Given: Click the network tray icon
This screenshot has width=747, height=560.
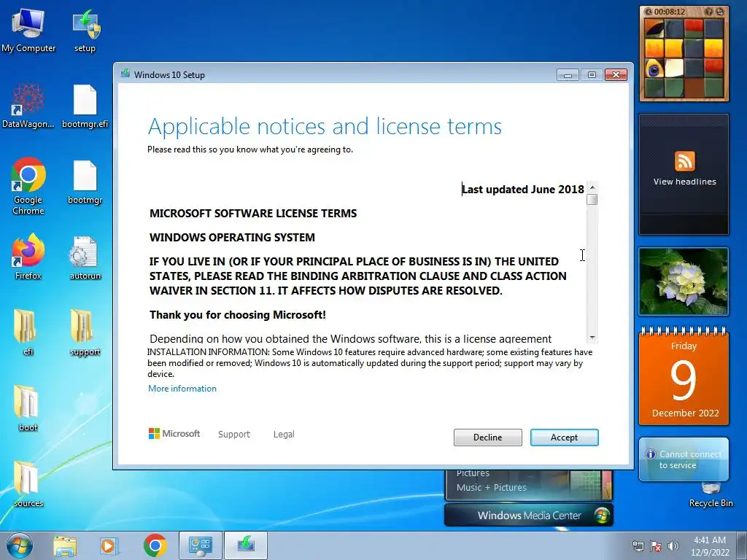Looking at the screenshot, I should click(x=638, y=546).
